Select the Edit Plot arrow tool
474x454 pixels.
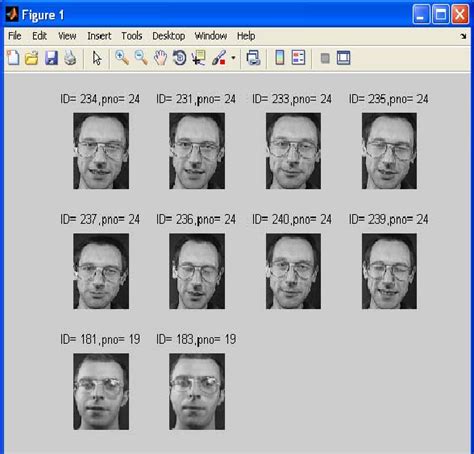pos(97,58)
